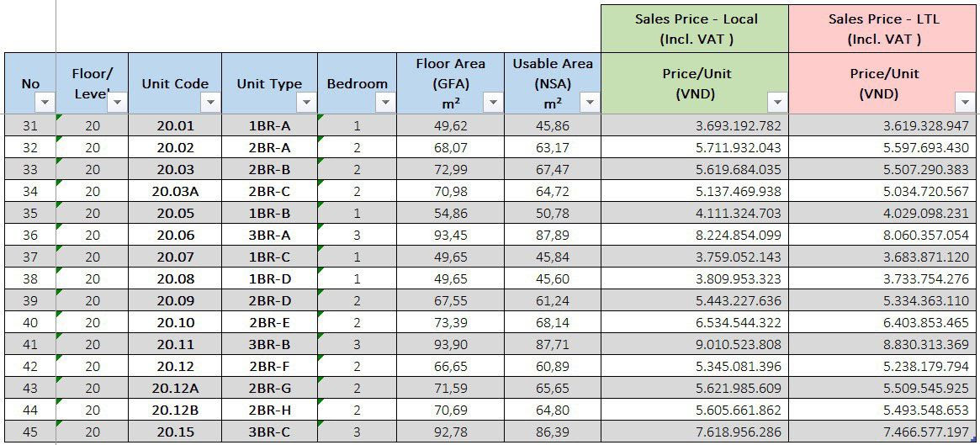Select bedroom cell in row 45
Viewport: 980px width, 445px height.
tap(357, 432)
